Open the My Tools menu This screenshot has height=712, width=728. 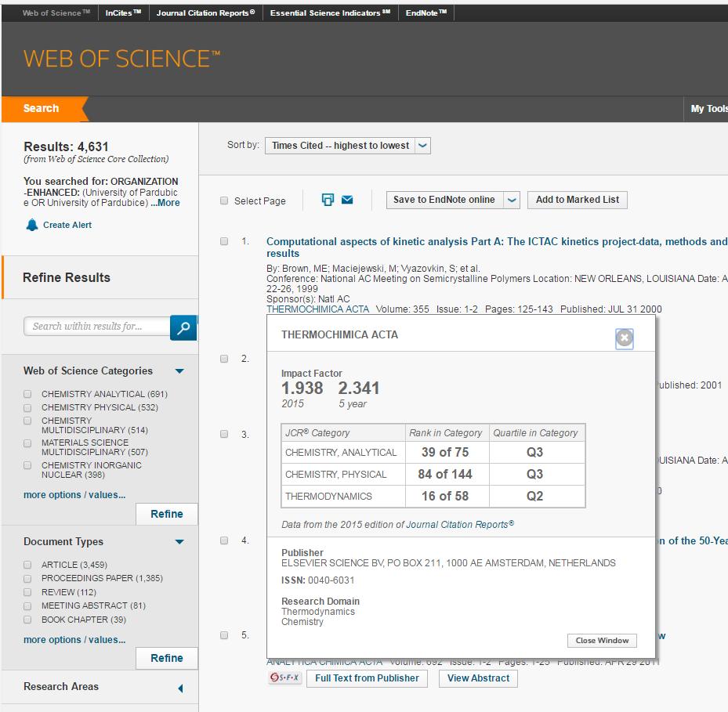pos(709,109)
